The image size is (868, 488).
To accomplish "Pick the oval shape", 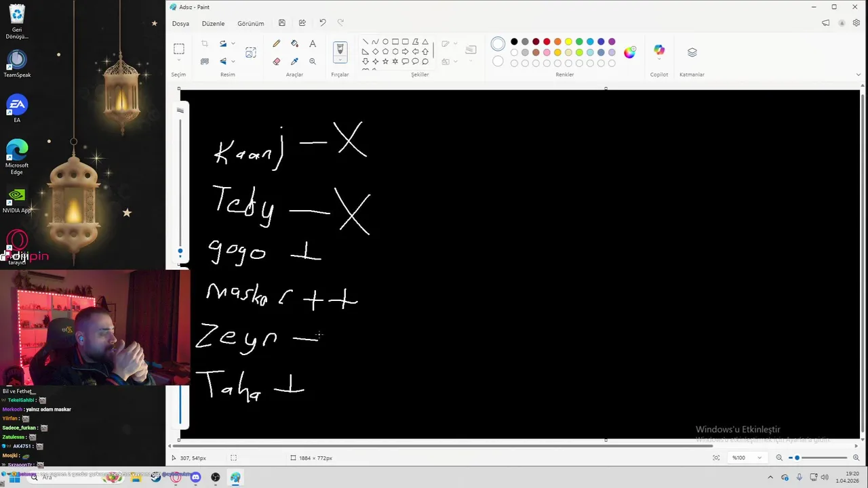I will [x=385, y=41].
